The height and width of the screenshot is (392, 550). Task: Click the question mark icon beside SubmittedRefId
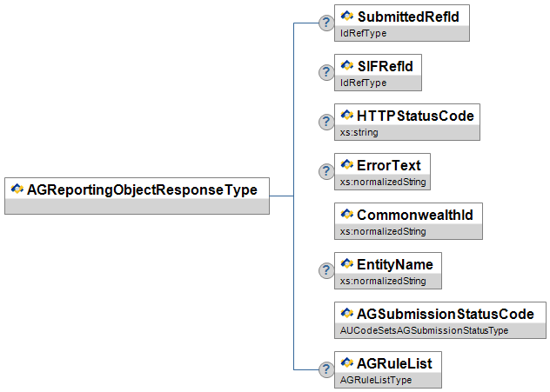click(326, 23)
